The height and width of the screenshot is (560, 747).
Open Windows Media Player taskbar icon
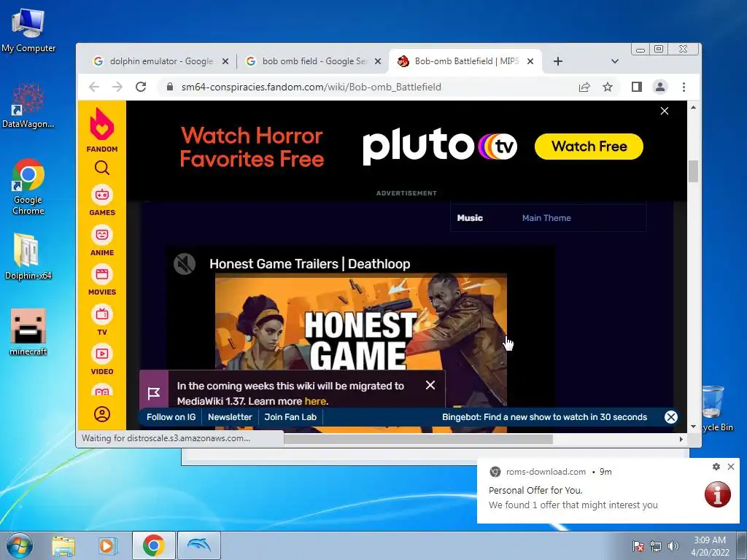[107, 545]
